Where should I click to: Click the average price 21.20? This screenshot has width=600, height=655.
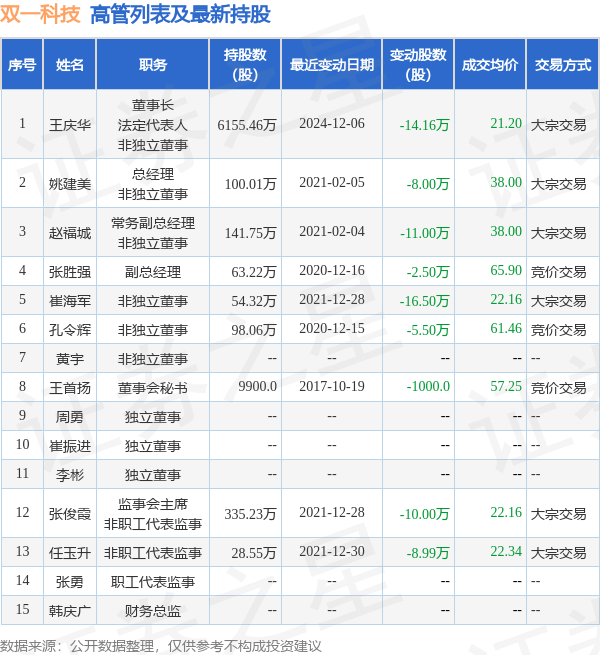coord(506,123)
